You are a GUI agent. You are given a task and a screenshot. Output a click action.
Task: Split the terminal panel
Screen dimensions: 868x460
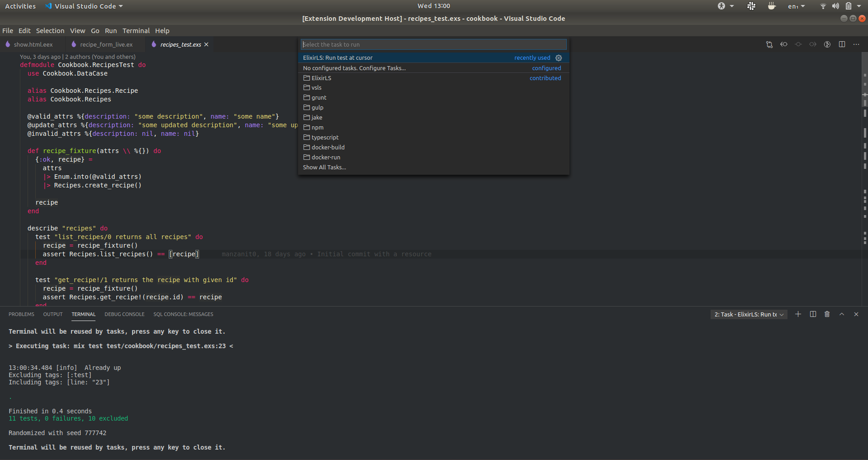pos(813,314)
